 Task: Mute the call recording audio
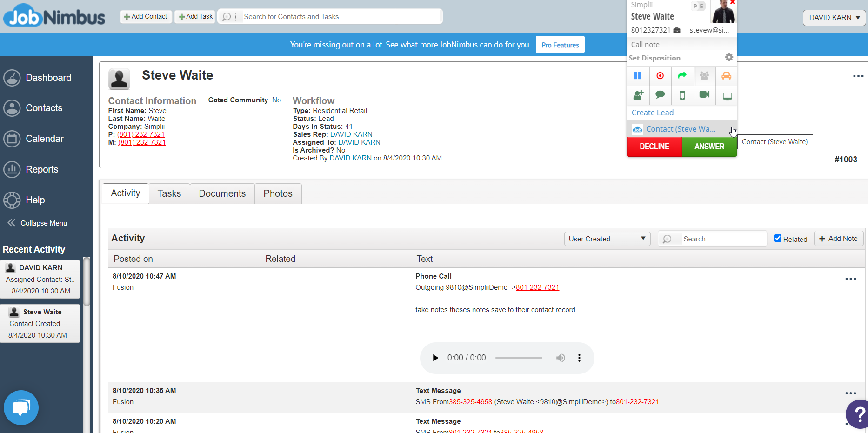tap(561, 358)
